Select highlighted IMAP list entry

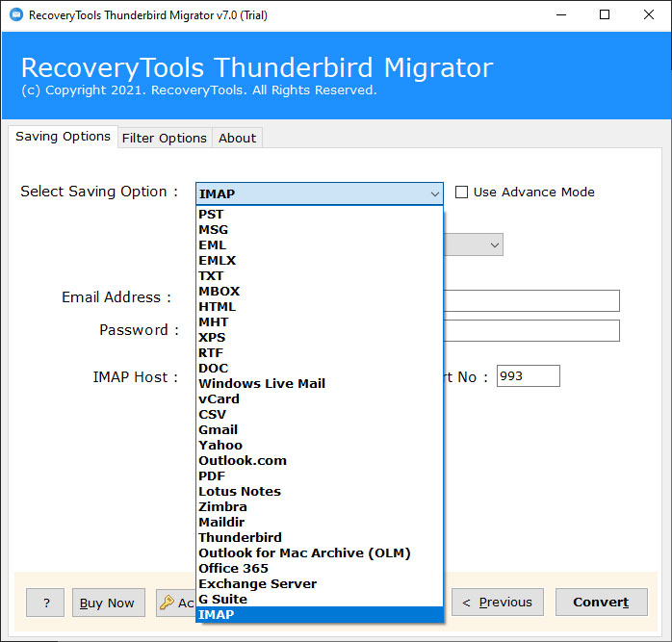pyautogui.click(x=320, y=615)
